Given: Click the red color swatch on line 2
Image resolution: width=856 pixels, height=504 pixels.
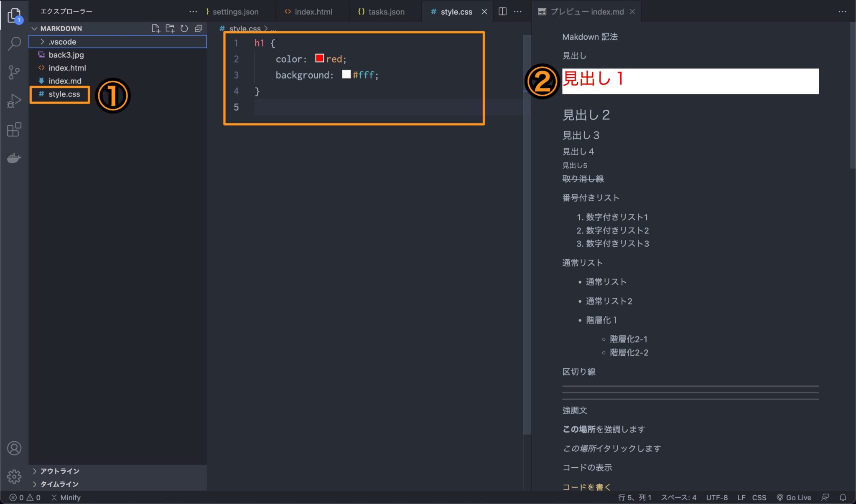Looking at the screenshot, I should tap(319, 58).
